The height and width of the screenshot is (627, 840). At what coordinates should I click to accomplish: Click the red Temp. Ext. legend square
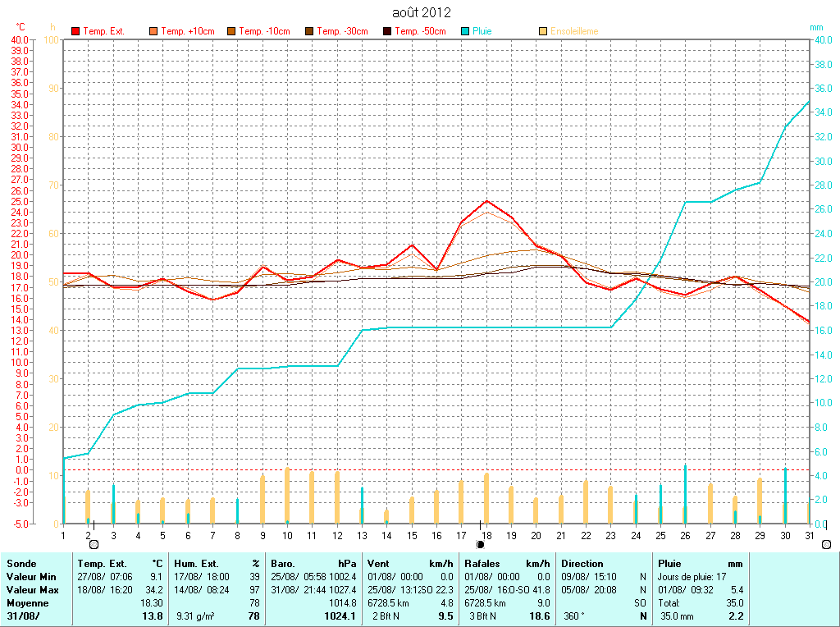coord(75,31)
